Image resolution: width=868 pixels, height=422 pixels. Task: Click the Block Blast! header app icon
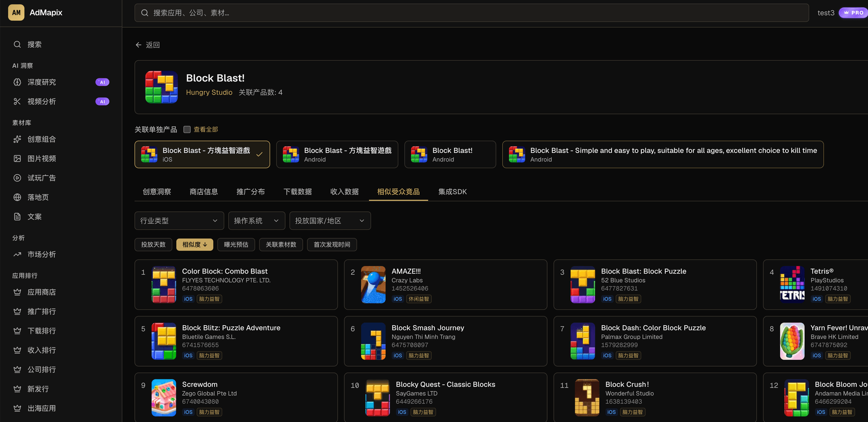[x=162, y=87]
